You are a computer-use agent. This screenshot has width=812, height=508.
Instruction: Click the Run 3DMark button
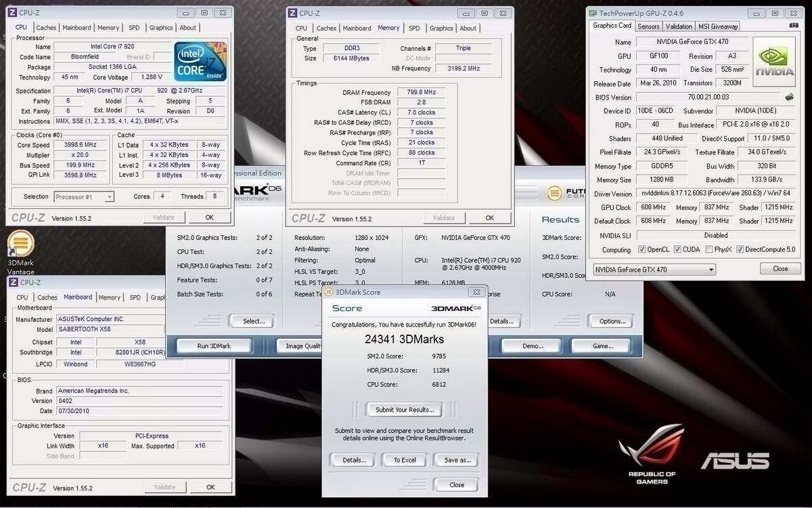tap(214, 346)
